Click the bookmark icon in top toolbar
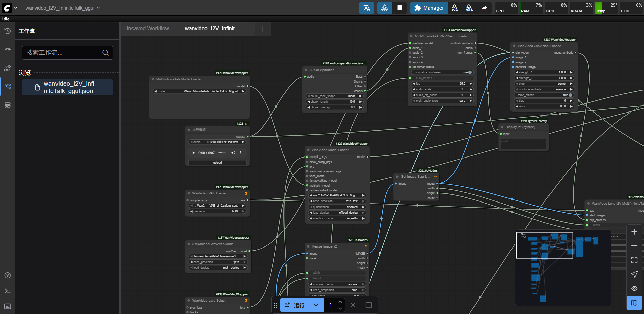The width and height of the screenshot is (644, 314). point(400,8)
